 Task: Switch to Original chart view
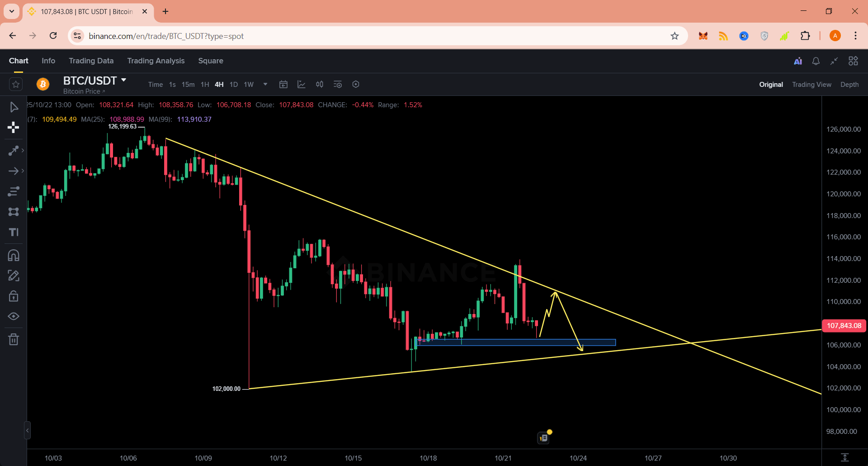click(771, 85)
